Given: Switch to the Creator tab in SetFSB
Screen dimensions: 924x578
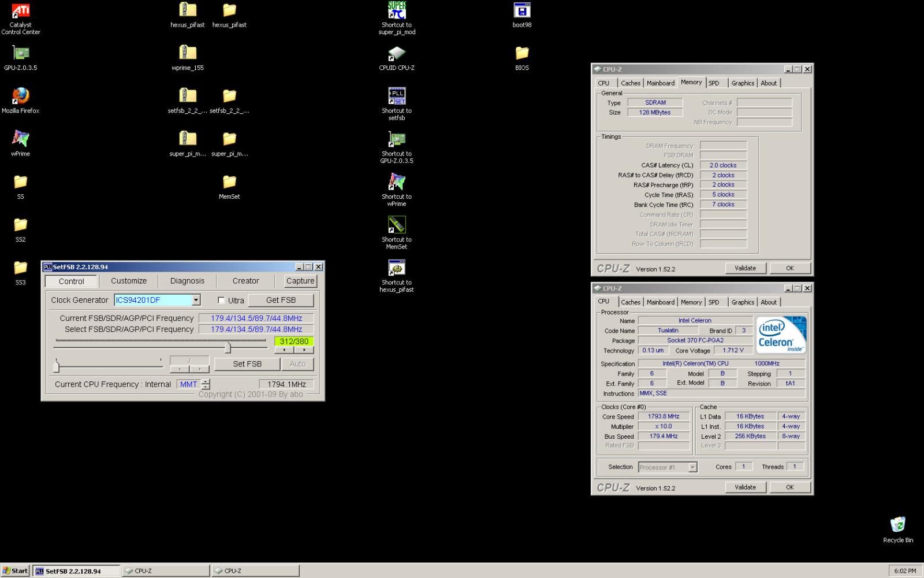Looking at the screenshot, I should [x=245, y=281].
